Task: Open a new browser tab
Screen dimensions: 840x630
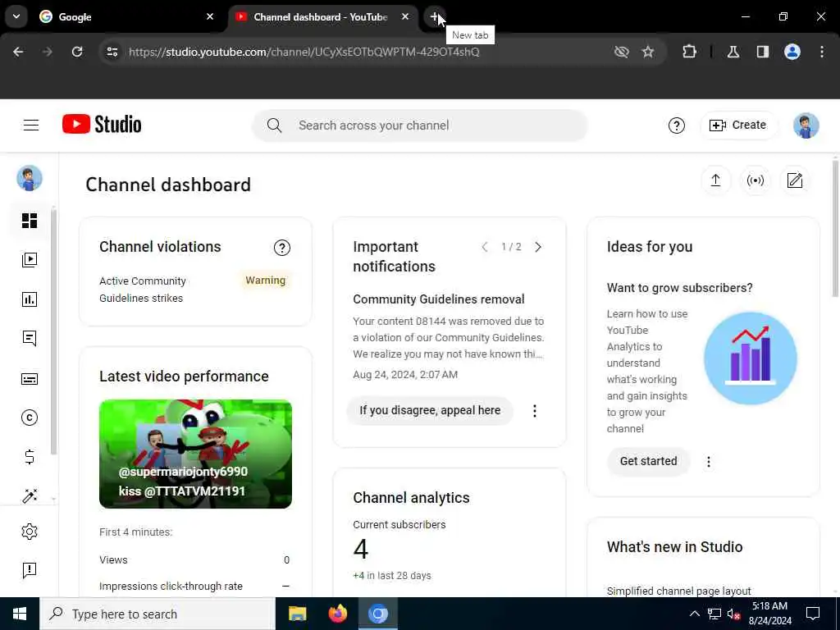Action: coord(435,16)
